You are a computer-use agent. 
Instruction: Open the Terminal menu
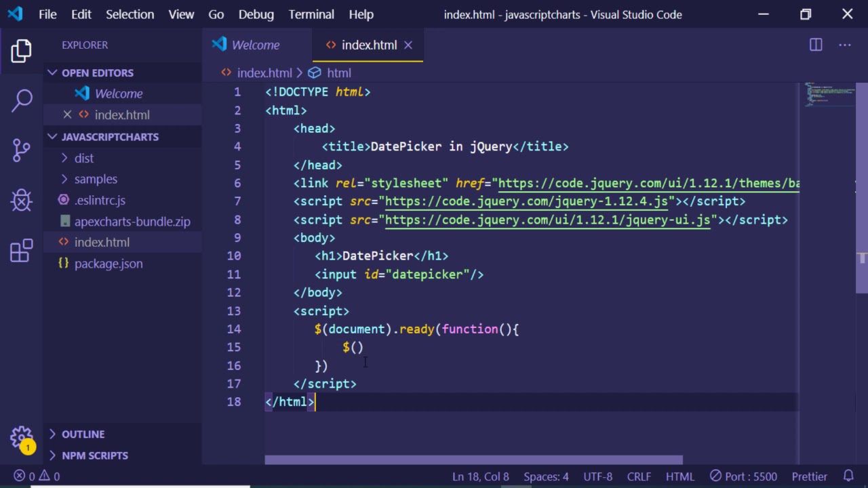[x=311, y=14]
